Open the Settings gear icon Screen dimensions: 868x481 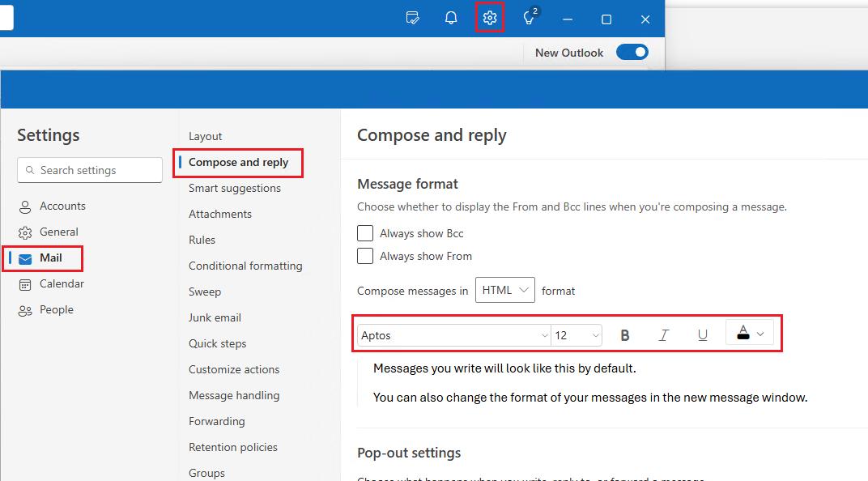489,18
